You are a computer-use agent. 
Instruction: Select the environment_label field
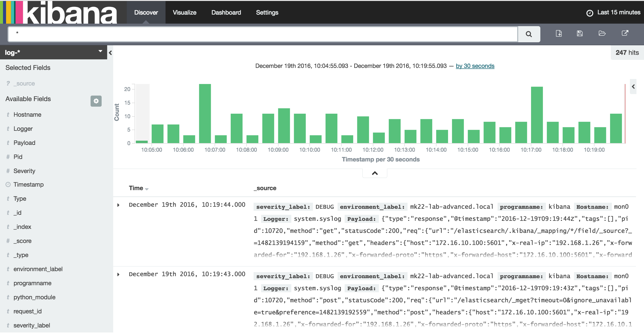pyautogui.click(x=38, y=269)
